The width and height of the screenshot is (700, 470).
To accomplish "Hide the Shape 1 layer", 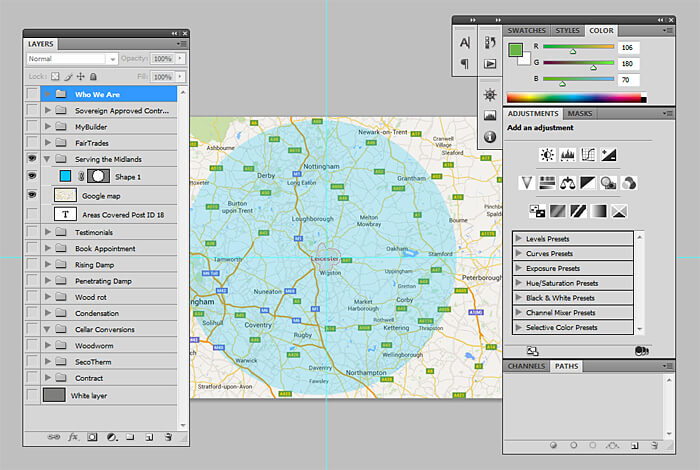I will pyautogui.click(x=32, y=177).
